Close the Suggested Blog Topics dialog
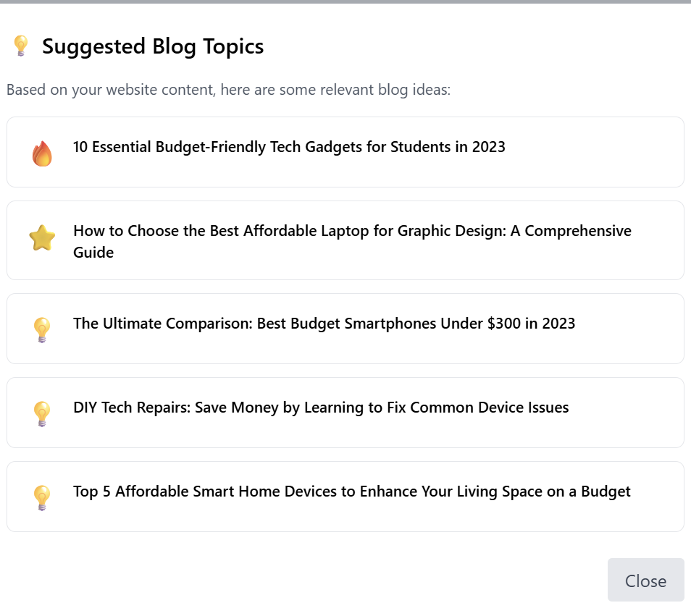Viewport: 691px width, 616px height. [645, 581]
